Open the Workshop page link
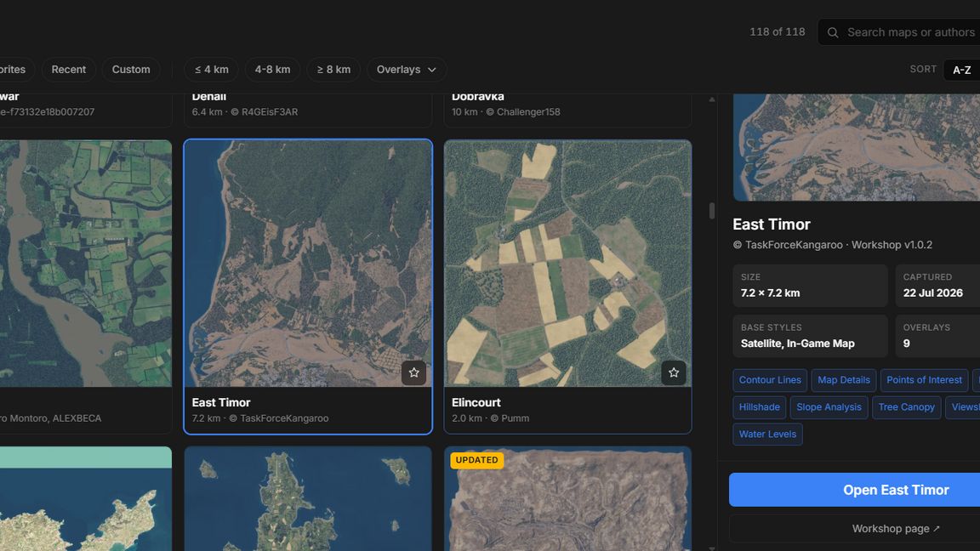The width and height of the screenshot is (980, 551). pos(896,529)
